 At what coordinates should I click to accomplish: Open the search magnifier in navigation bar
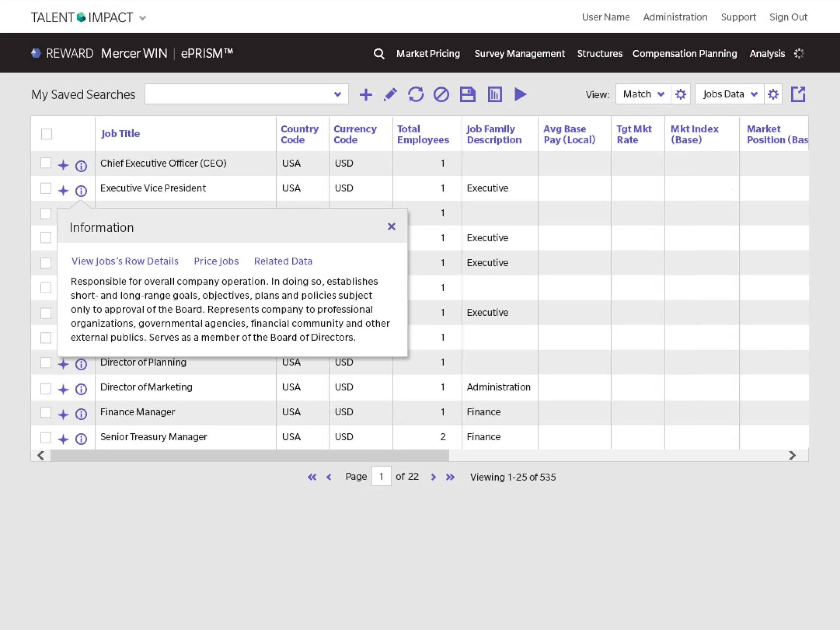[379, 54]
